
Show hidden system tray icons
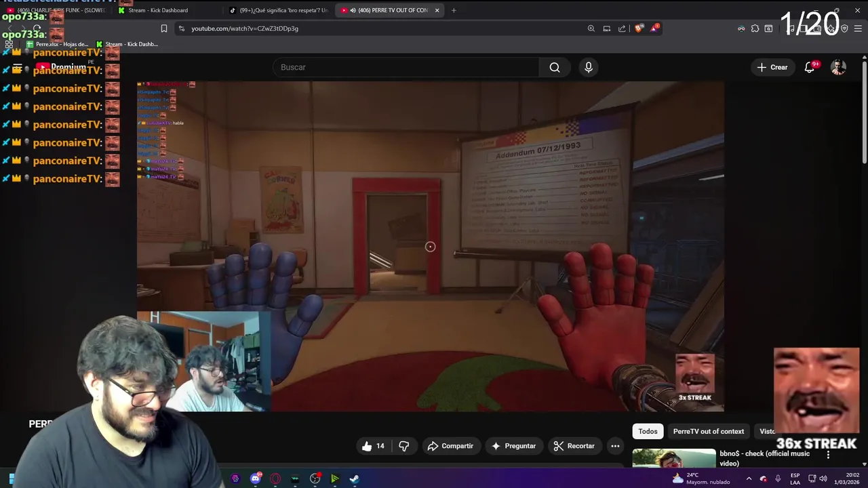click(x=749, y=479)
